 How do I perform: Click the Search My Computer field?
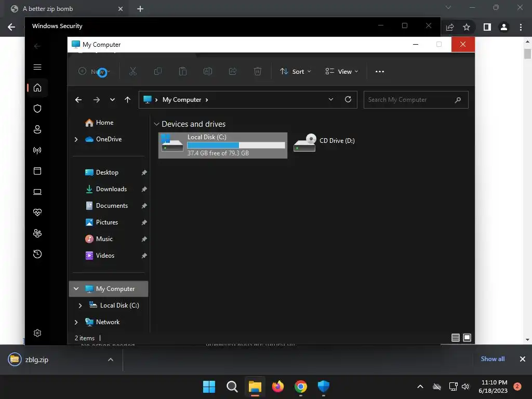pyautogui.click(x=416, y=100)
